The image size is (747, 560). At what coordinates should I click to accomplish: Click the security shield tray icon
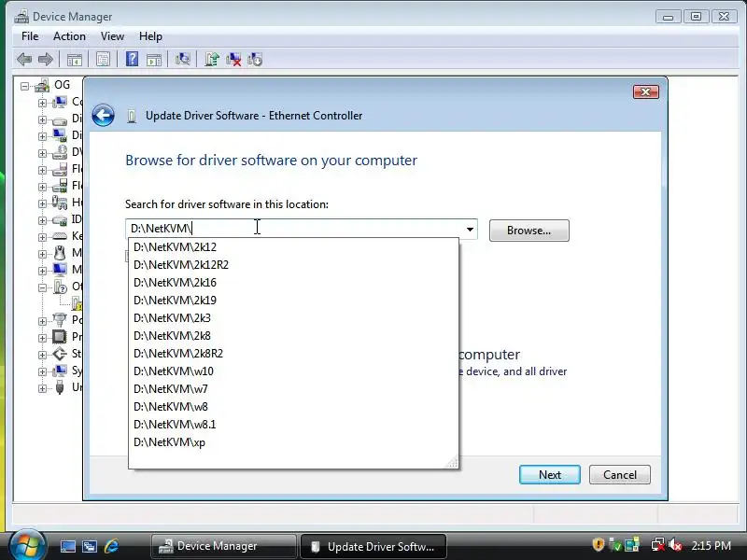[x=599, y=544]
